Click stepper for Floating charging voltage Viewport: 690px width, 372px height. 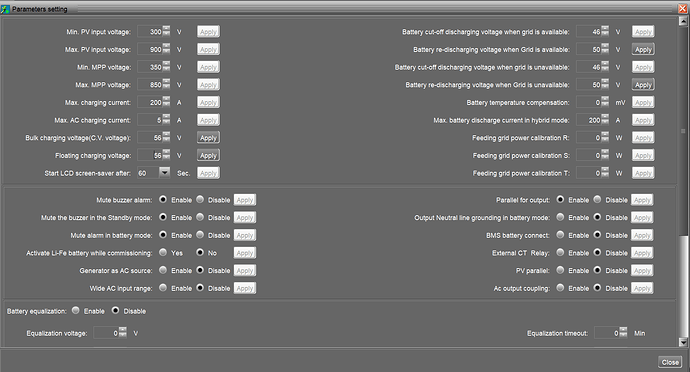coord(166,155)
